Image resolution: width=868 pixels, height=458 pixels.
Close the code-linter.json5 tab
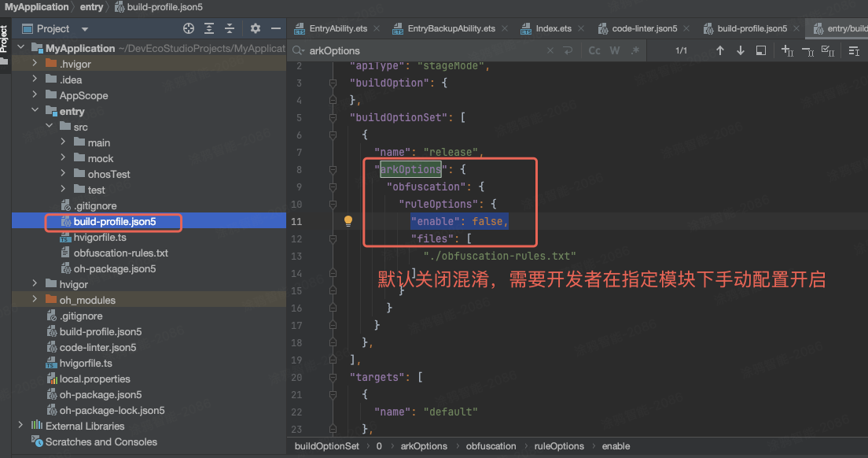686,29
